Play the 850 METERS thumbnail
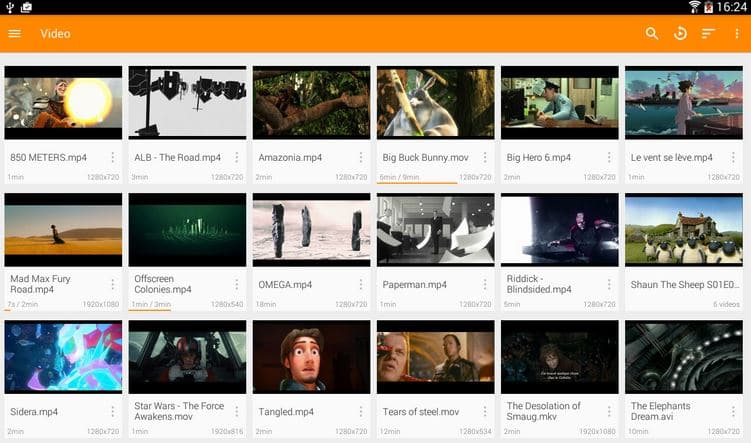The width and height of the screenshot is (751, 443). pyautogui.click(x=63, y=102)
